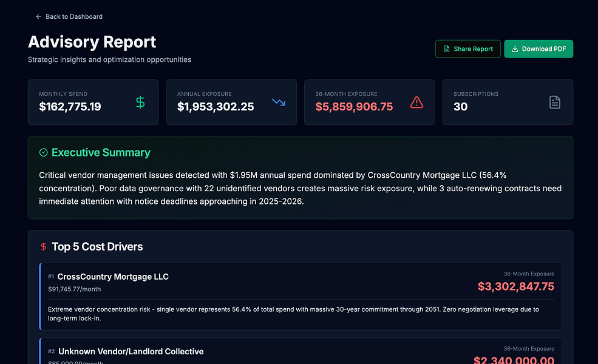Select the $5,859,906.75 exposure value
The height and width of the screenshot is (364, 598).
354,107
